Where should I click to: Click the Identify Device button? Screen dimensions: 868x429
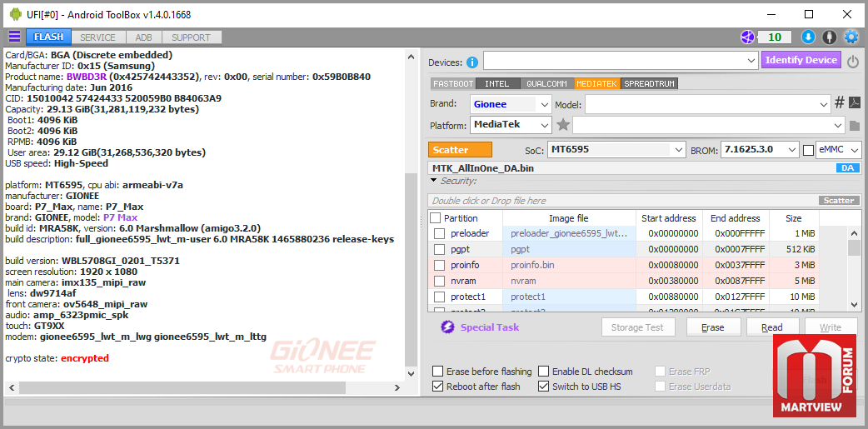[801, 60]
